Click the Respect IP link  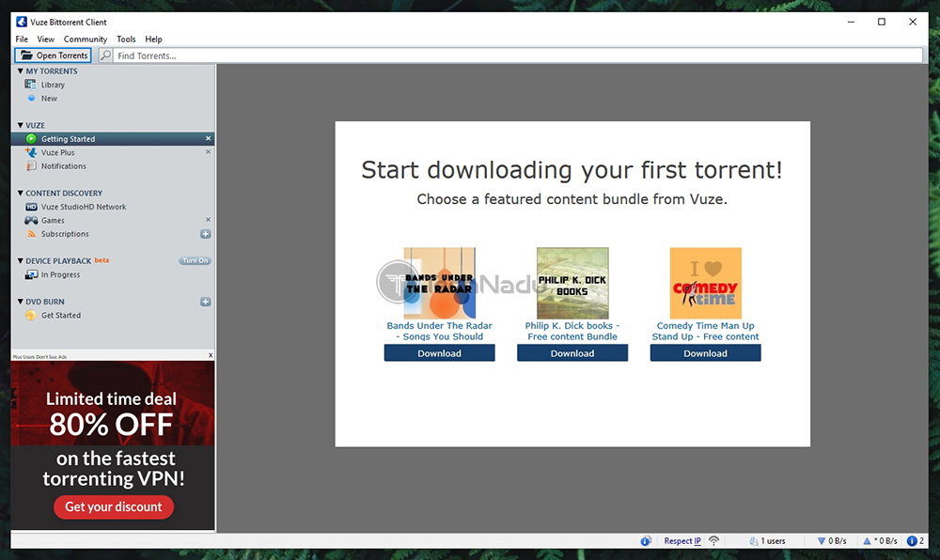682,541
